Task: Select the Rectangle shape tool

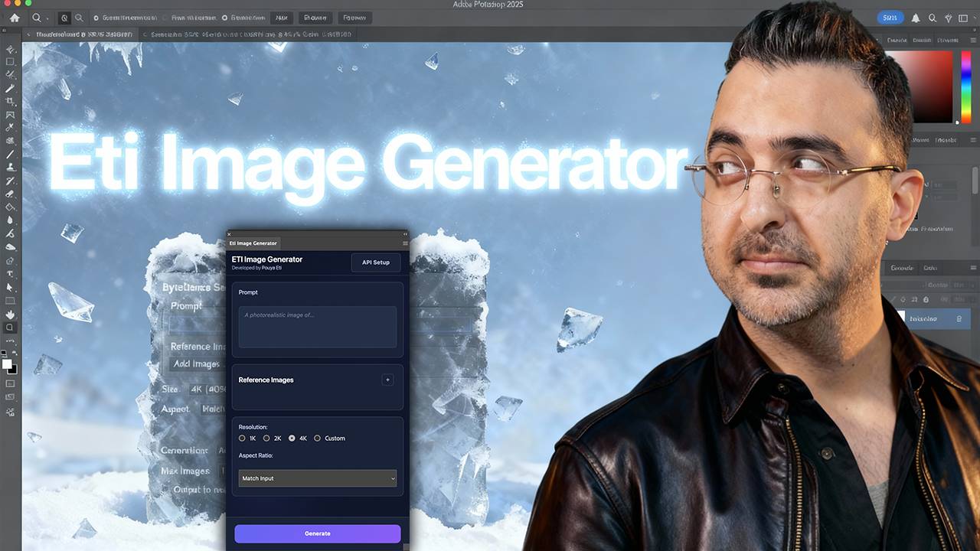Action: point(11,300)
